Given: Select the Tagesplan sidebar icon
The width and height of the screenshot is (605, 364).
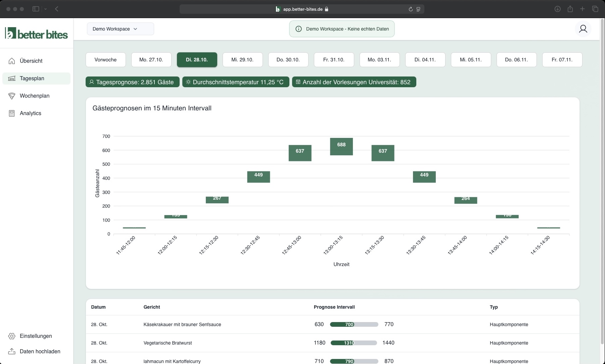Looking at the screenshot, I should [12, 78].
